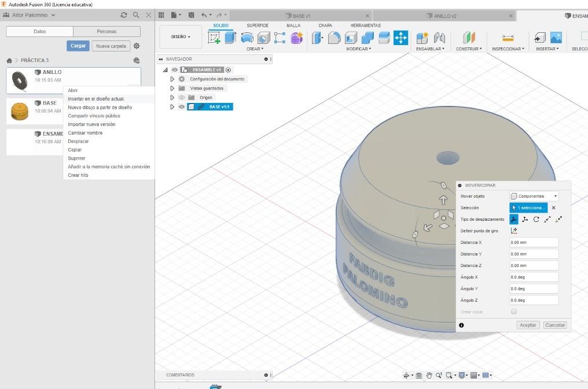Expand the Vistas guardadas node
588x389 pixels.
(172, 88)
